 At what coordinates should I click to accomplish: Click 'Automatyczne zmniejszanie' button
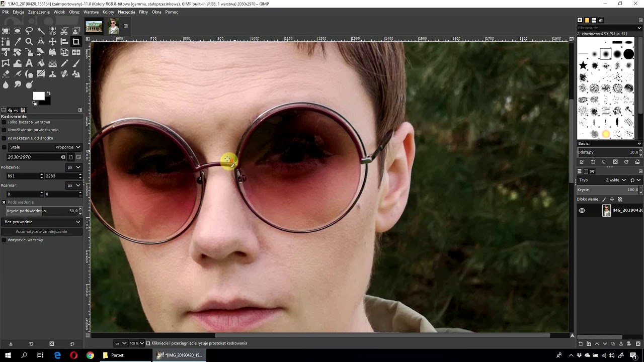[x=41, y=232]
